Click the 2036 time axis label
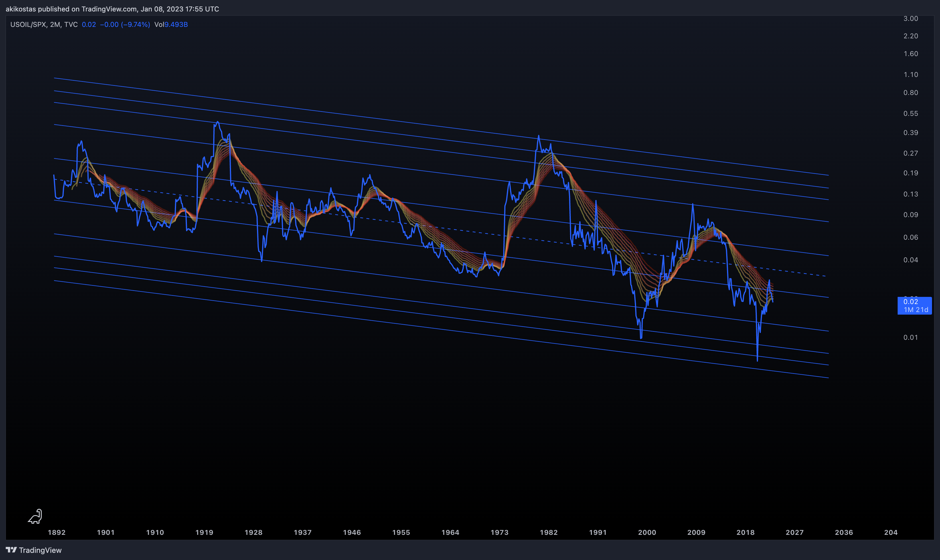 point(844,533)
